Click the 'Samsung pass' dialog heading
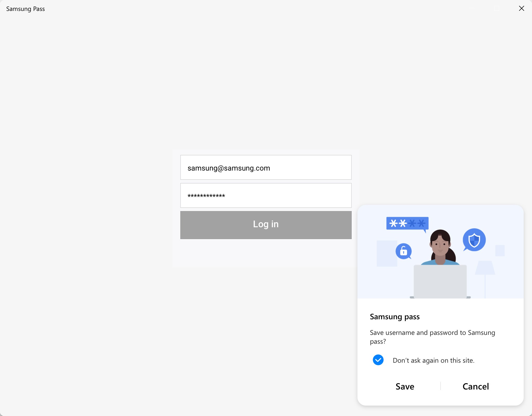This screenshot has width=532, height=416. [395, 317]
